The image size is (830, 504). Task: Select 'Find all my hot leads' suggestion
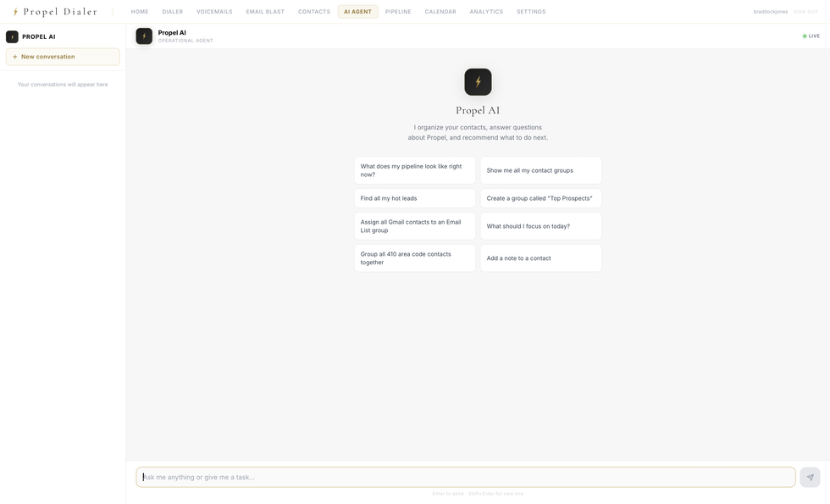tap(414, 198)
